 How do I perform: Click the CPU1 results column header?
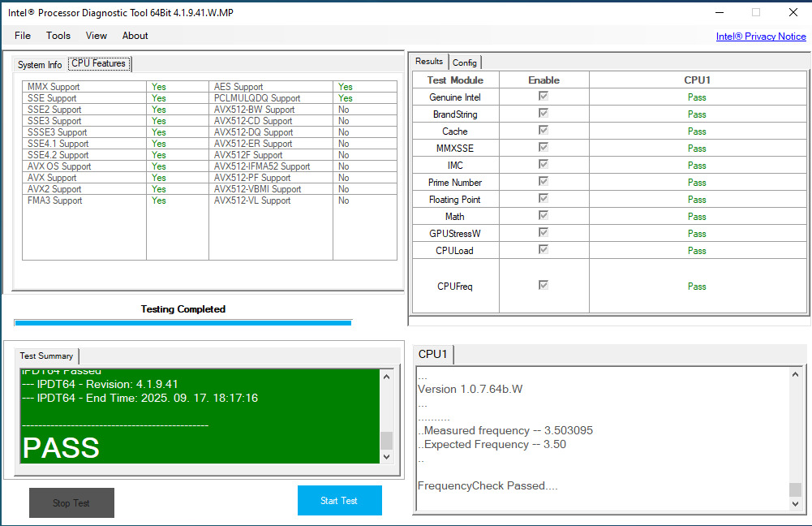point(697,80)
